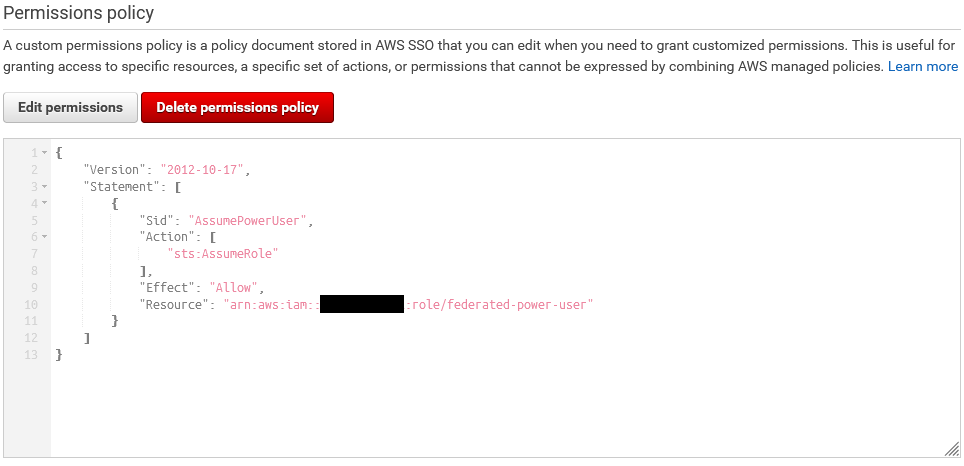Grab the editor resize handle in the corner
The height and width of the screenshot is (466, 964).
(950, 449)
